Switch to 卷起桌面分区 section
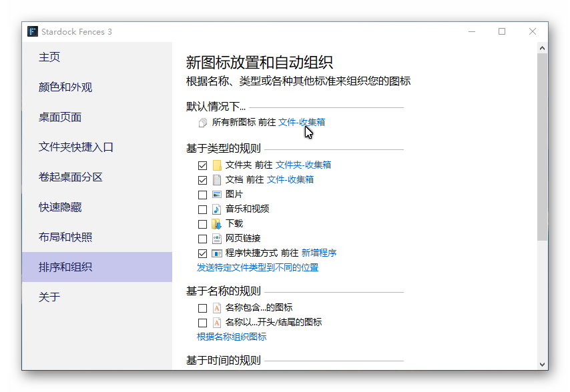This screenshot has width=570, height=392. (x=97, y=177)
